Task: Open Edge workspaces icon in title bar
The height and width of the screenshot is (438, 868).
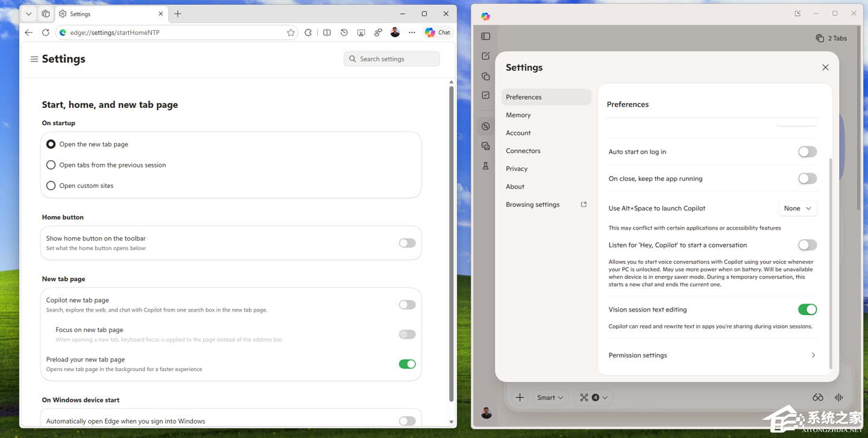Action: pyautogui.click(x=46, y=14)
